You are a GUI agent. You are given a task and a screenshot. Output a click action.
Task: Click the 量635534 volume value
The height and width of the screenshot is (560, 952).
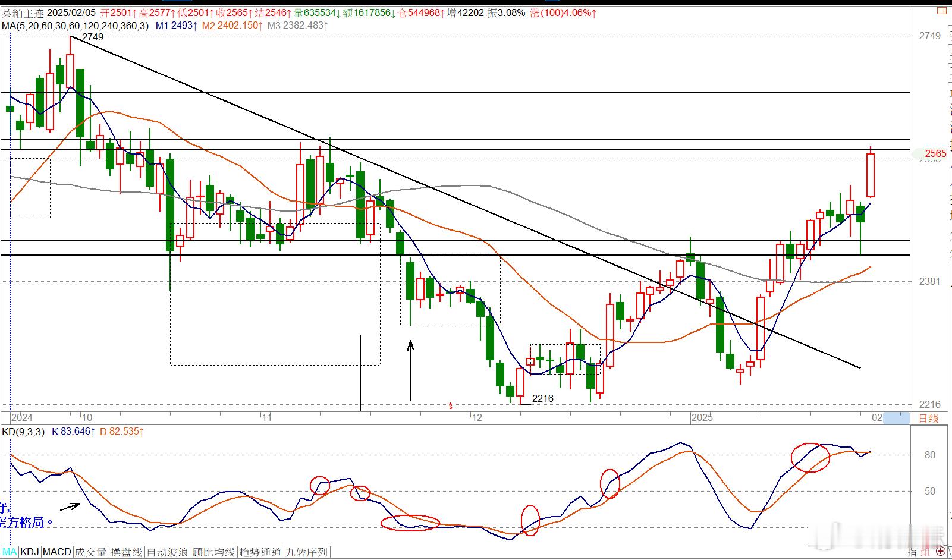[318, 12]
